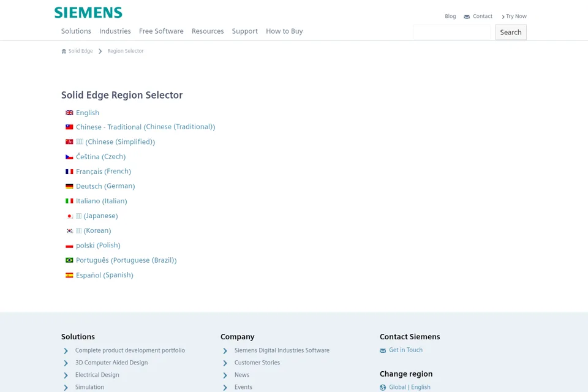Open Electrical Design footer link
The height and width of the screenshot is (392, 588).
point(97,375)
